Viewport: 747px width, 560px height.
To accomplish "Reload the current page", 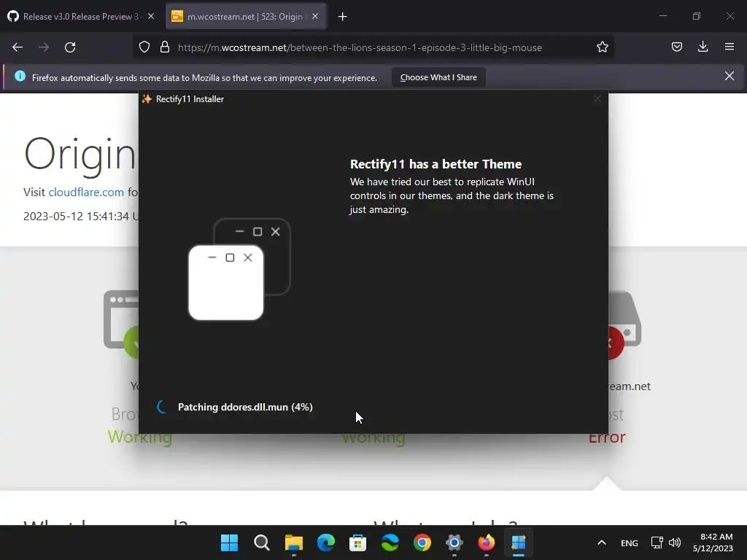I will [x=70, y=47].
